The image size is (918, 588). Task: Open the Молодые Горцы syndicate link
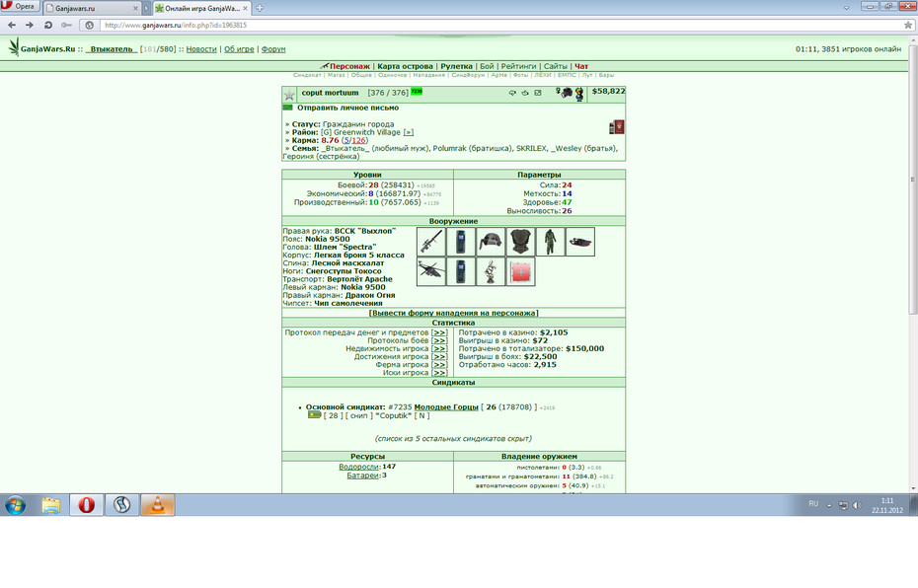click(446, 407)
